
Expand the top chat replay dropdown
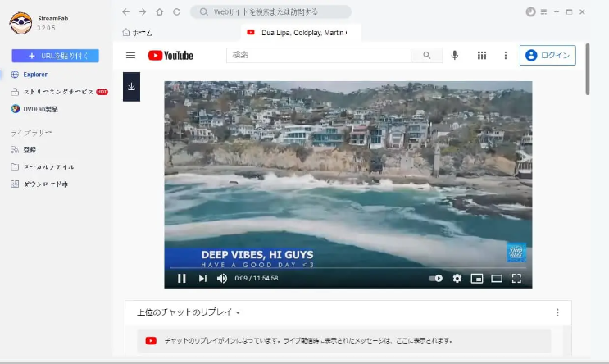click(x=189, y=312)
